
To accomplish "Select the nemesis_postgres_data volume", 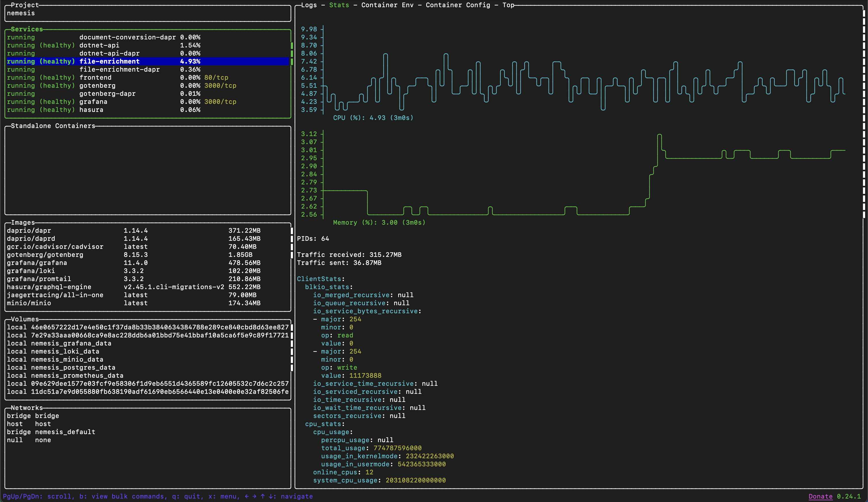I will pos(61,367).
